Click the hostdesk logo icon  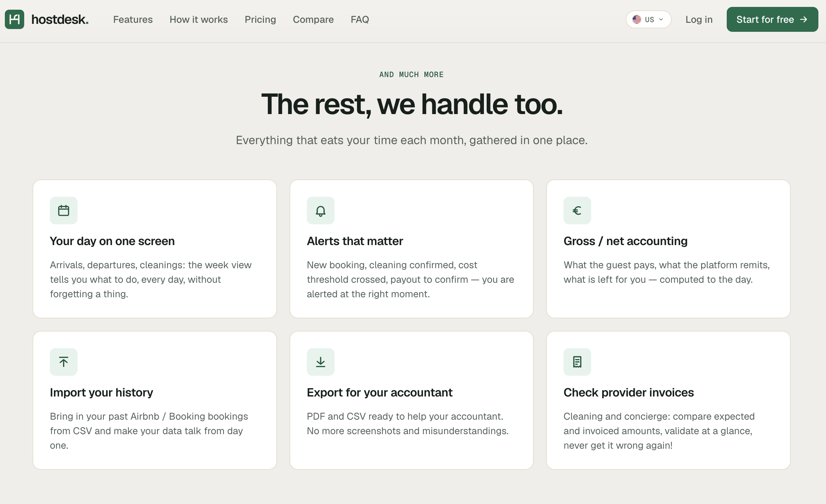(15, 19)
